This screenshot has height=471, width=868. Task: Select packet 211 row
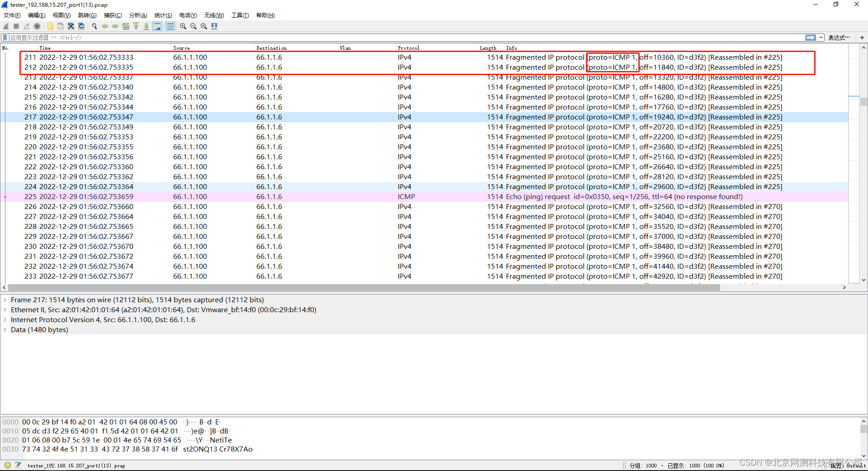(424, 57)
